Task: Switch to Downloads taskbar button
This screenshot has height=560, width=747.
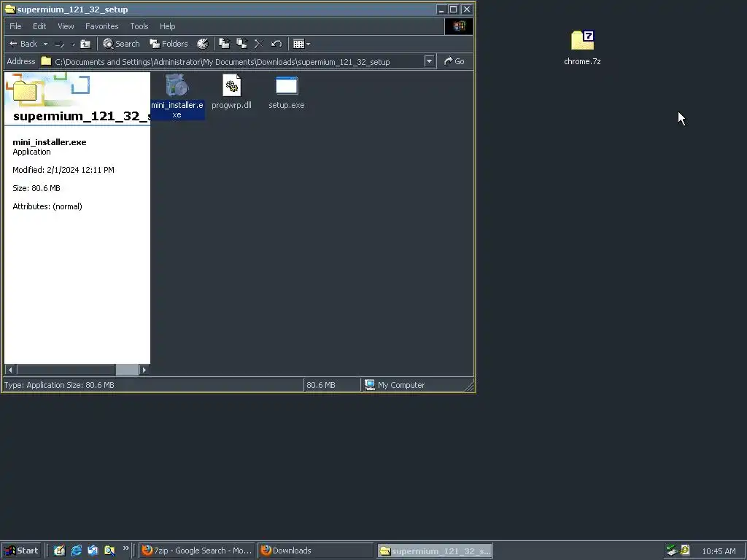Action: pyautogui.click(x=315, y=551)
